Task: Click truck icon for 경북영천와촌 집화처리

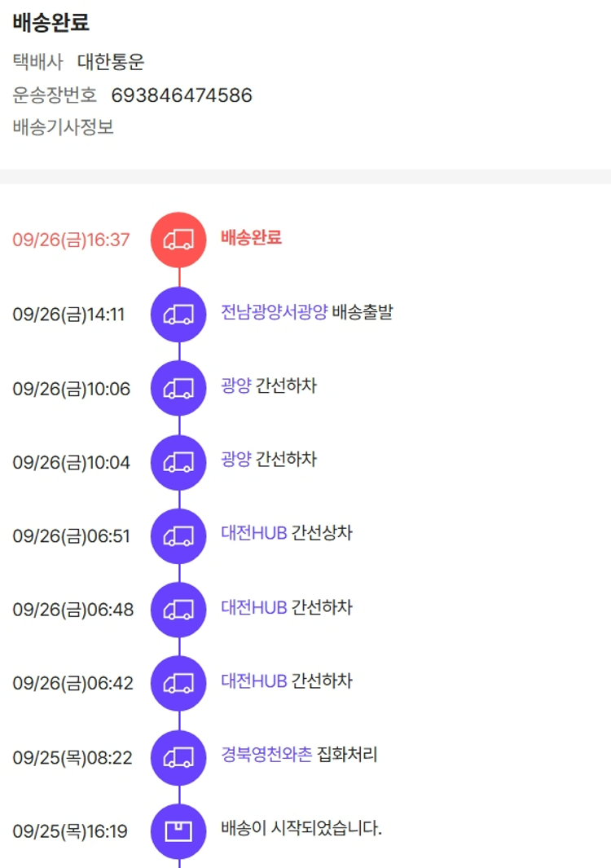Action: coord(178,757)
